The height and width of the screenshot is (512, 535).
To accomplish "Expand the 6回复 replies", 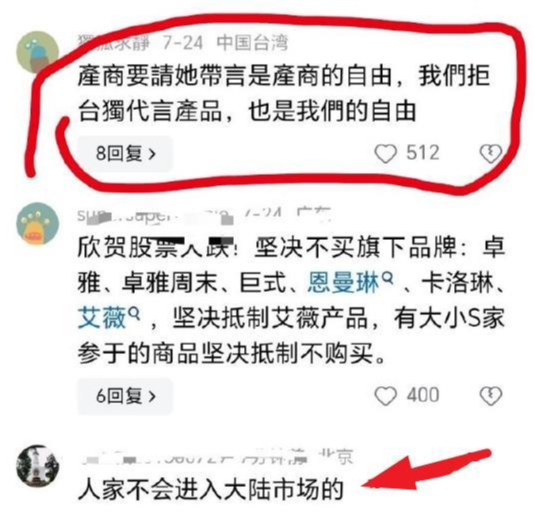I will click(125, 396).
